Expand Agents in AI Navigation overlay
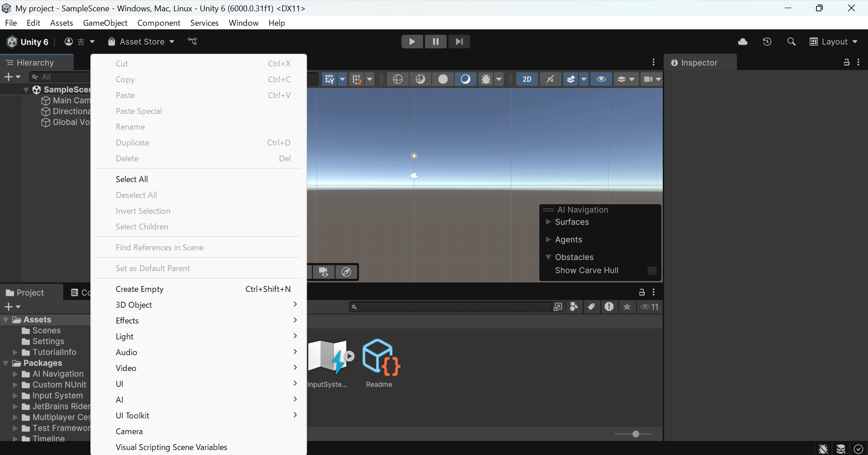 (x=548, y=239)
